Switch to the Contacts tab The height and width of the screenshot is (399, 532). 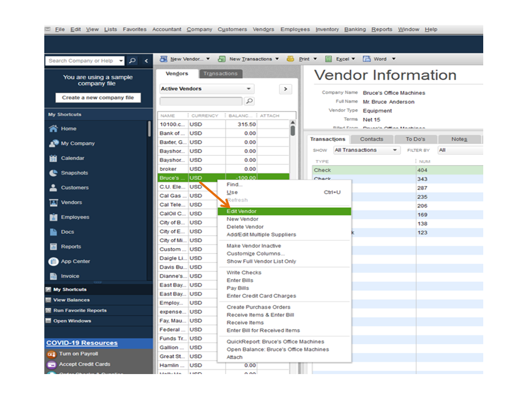372,139
